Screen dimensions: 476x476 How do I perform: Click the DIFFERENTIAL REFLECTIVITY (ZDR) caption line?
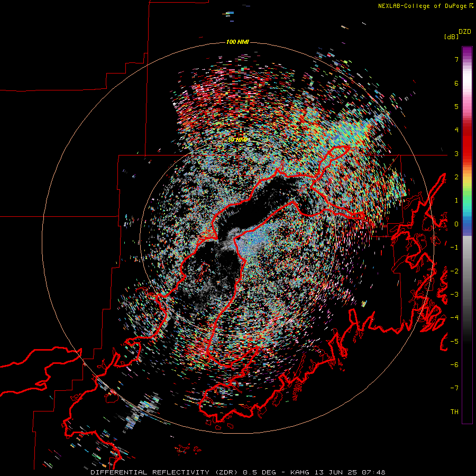click(x=238, y=472)
